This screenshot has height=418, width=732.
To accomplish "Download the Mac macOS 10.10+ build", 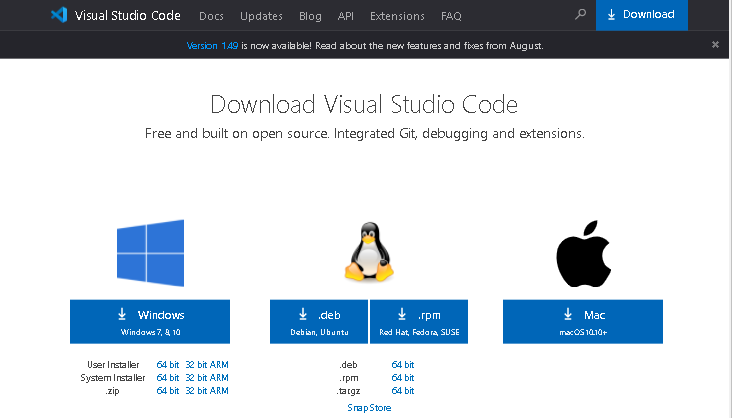I will click(x=583, y=322).
